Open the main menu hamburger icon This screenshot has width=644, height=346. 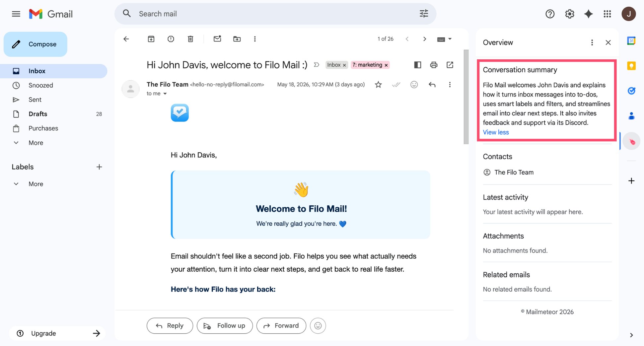click(x=16, y=14)
